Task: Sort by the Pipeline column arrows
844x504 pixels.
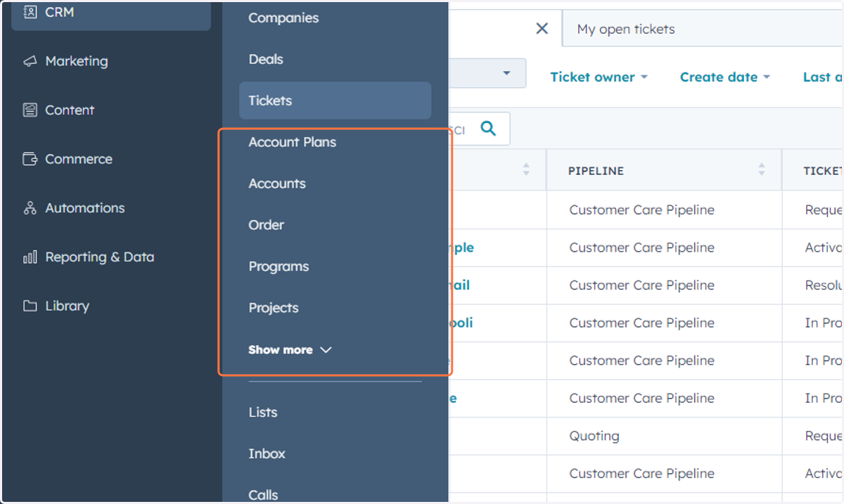Action: 761,169
